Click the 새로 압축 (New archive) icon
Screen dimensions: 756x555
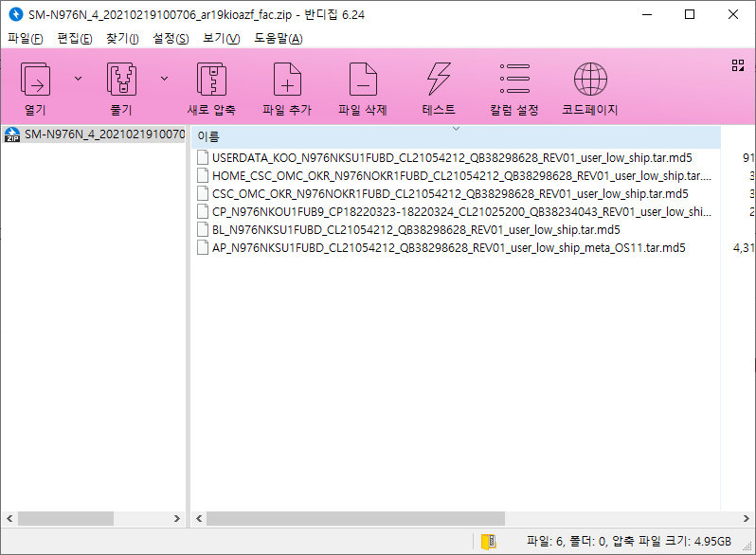211,79
